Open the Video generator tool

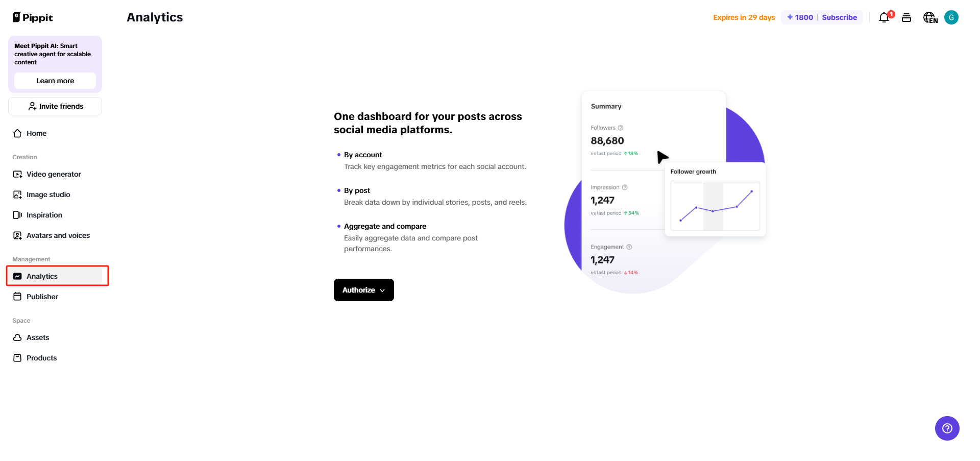coord(53,174)
